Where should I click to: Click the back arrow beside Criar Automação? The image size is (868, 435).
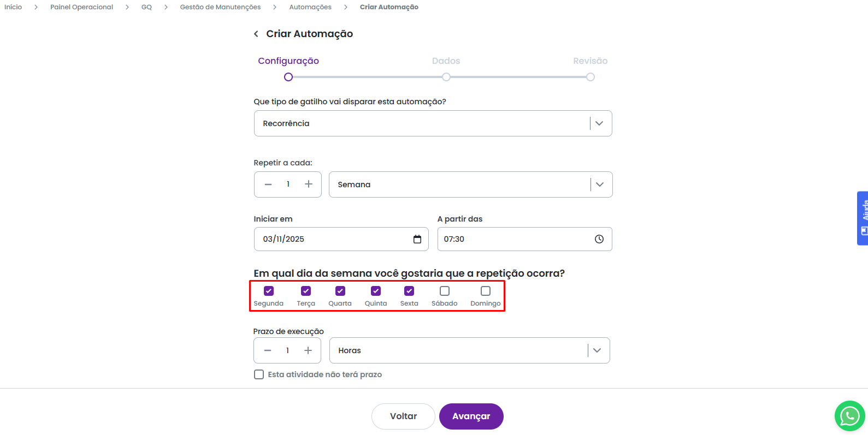[256, 34]
